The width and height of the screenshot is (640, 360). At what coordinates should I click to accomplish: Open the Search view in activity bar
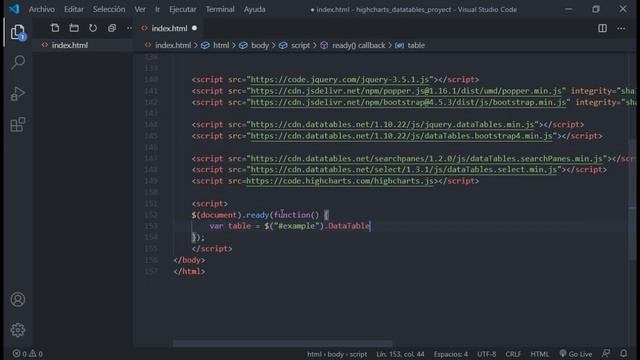click(18, 62)
